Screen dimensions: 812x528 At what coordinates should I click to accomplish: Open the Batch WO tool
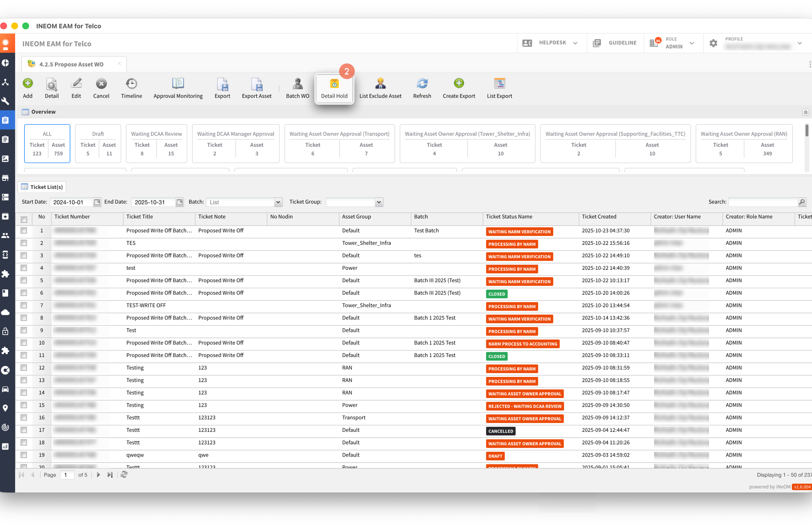click(298, 84)
